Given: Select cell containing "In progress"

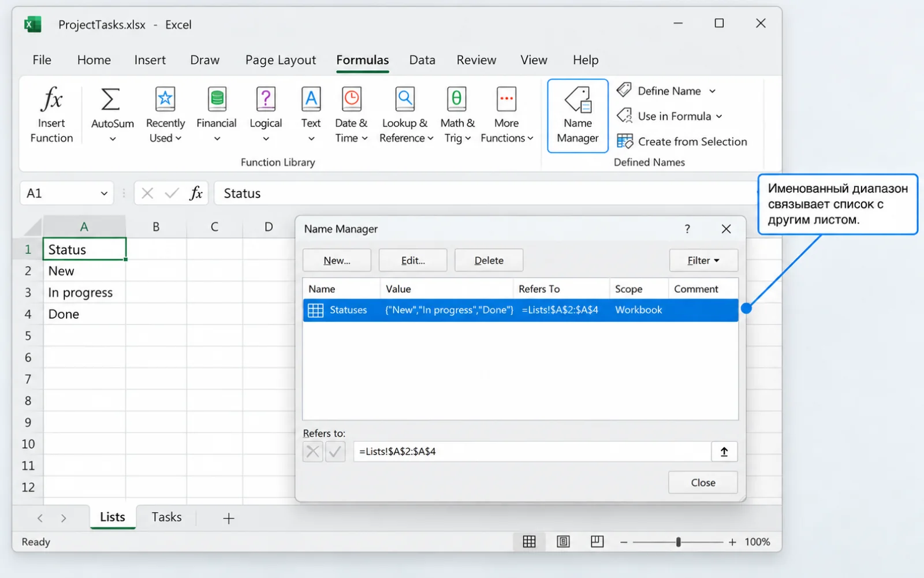Looking at the screenshot, I should click(x=84, y=293).
